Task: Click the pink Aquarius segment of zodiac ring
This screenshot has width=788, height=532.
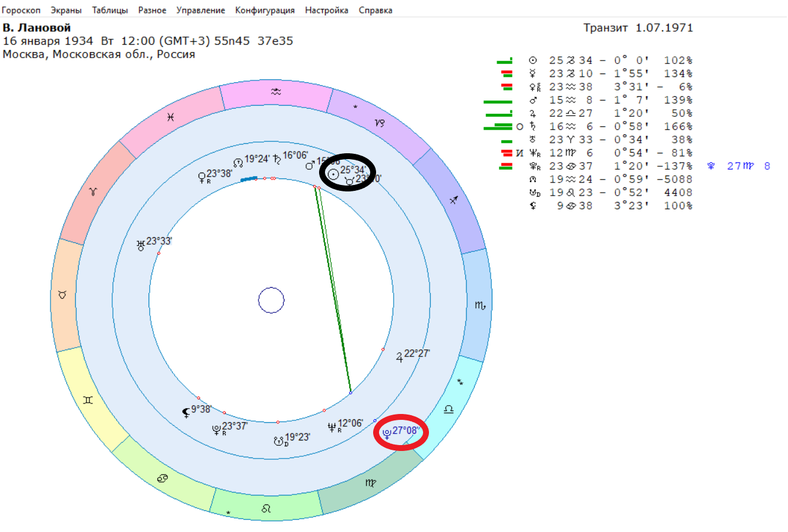Action: point(276,94)
